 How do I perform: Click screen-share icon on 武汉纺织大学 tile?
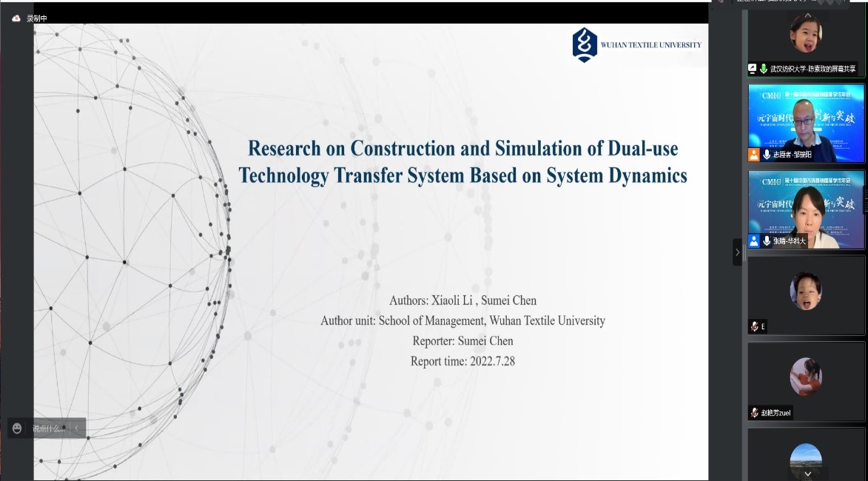coord(753,69)
